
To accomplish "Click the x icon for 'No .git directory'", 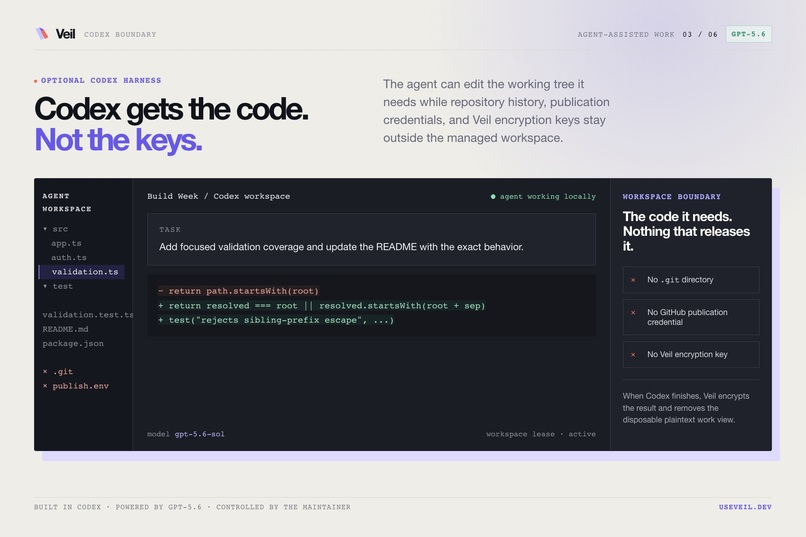I will click(x=633, y=280).
